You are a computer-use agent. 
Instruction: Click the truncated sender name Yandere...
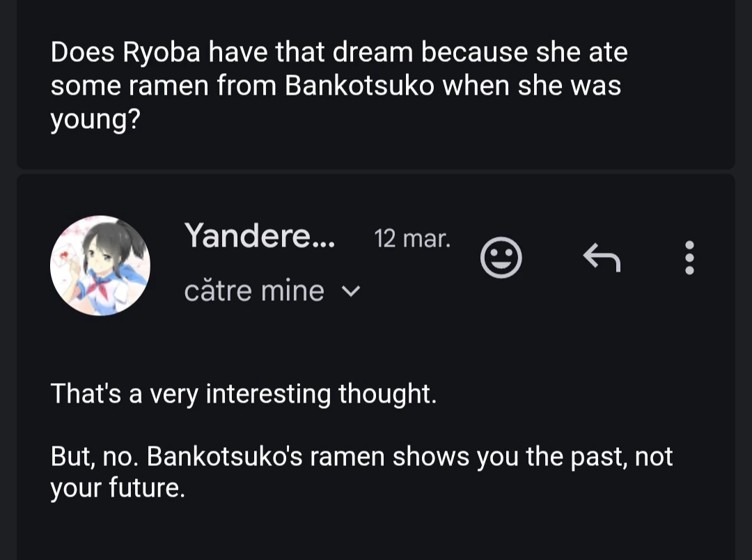(x=260, y=238)
